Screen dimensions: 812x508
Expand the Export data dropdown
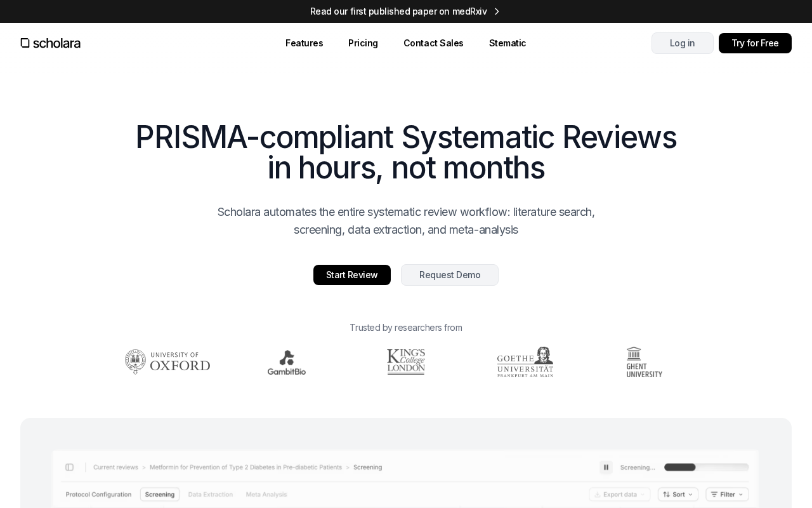[620, 494]
